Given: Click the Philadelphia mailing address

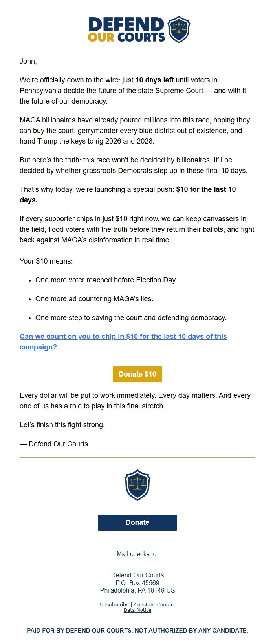Looking at the screenshot, I should (137, 590).
